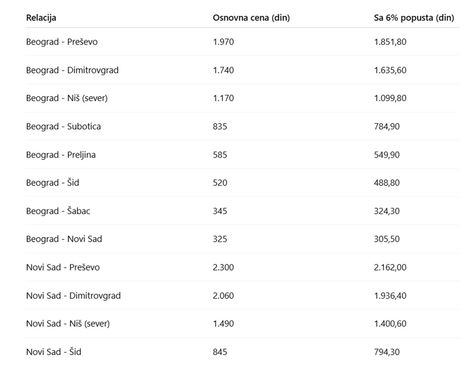This screenshot has height=368, width=460.
Task: Click Novi Sad - Niš (sever) route
Action: pyautogui.click(x=68, y=324)
